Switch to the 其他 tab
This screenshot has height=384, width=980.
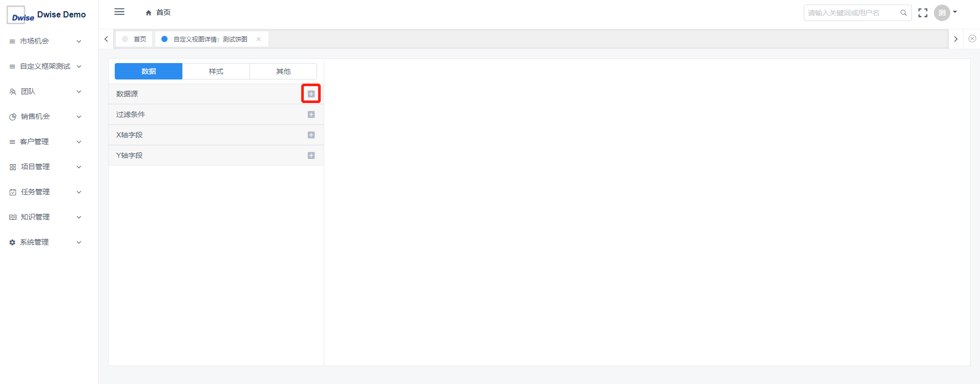coord(283,71)
